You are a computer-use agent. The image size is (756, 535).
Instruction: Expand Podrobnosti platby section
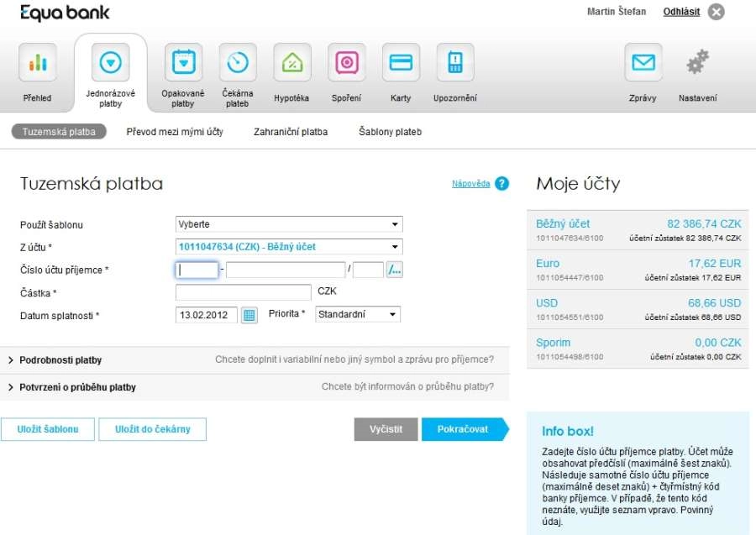pyautogui.click(x=60, y=360)
